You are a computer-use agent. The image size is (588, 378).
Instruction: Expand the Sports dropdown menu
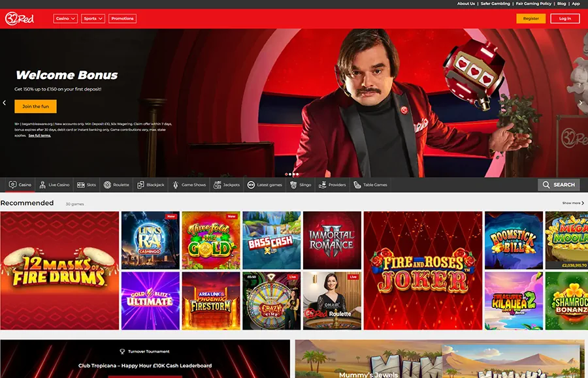pyautogui.click(x=93, y=18)
